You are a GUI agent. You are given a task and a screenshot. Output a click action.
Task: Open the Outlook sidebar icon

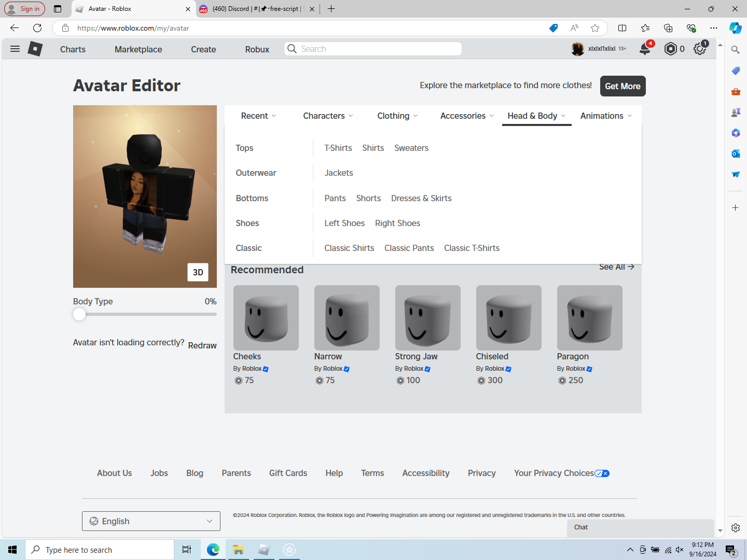tap(736, 153)
